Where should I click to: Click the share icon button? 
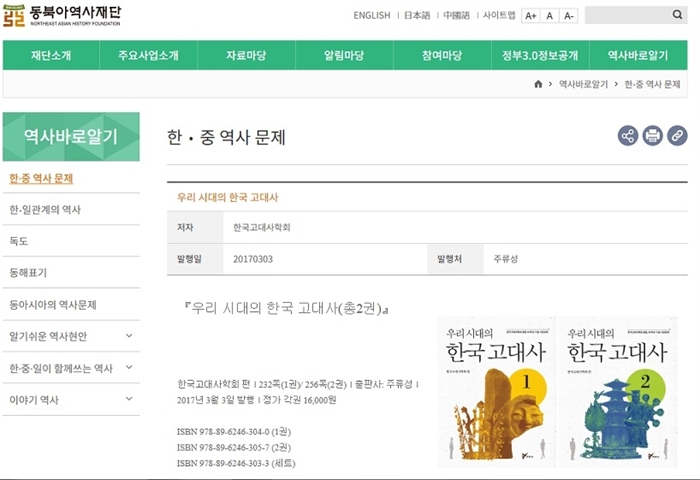(628, 136)
